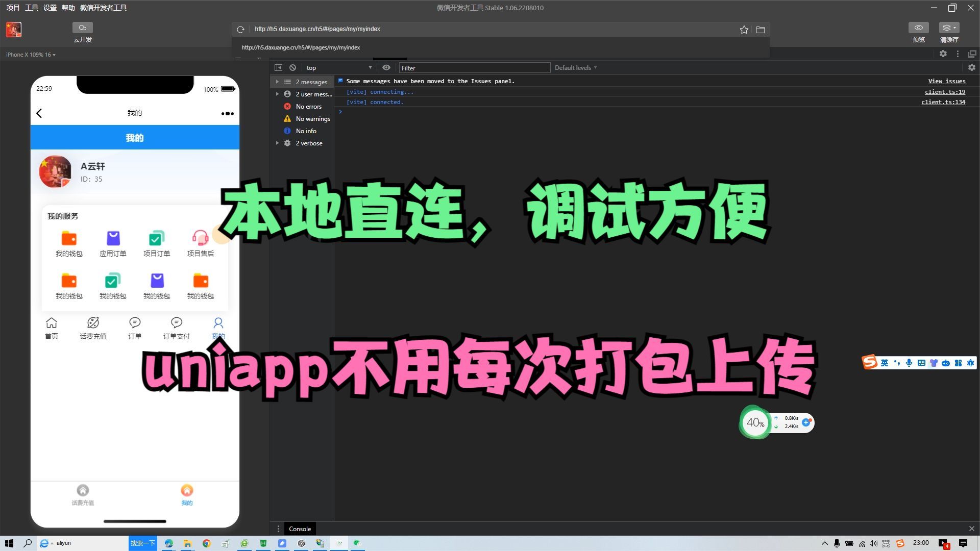Select the No warnings filter row
Screen dimensions: 980x551
pos(303,118)
